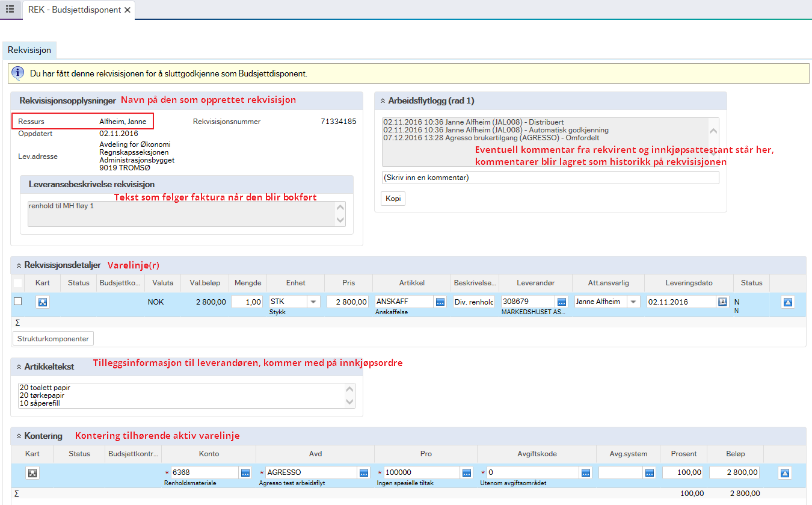Open the menu list icon at top left
This screenshot has height=505, width=812.
click(10, 9)
